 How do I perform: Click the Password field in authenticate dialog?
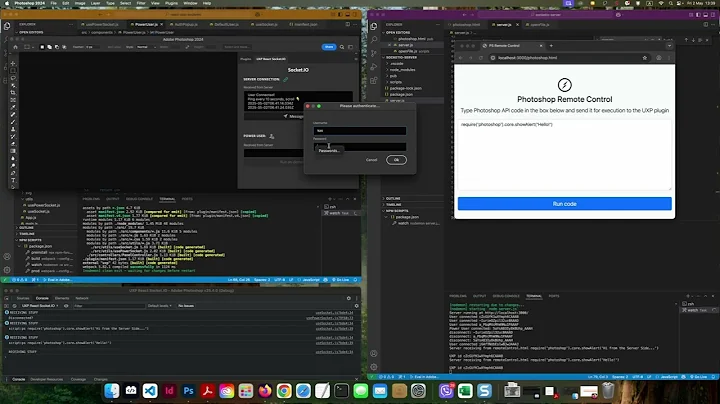coord(360,146)
